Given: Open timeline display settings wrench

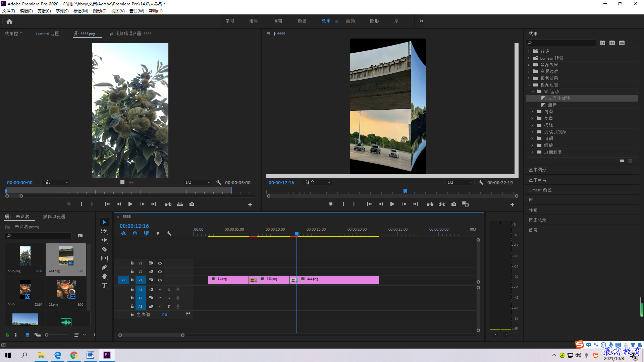Looking at the screenshot, I should tap(169, 233).
